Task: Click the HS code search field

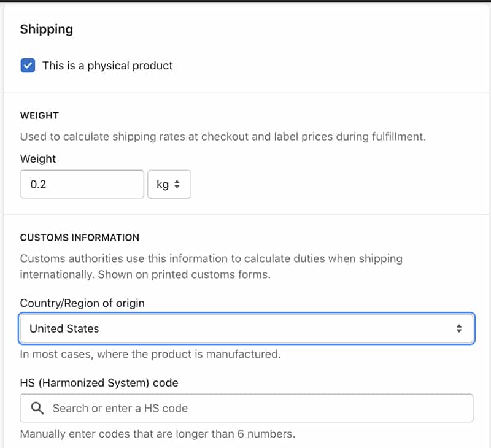Action: click(247, 408)
